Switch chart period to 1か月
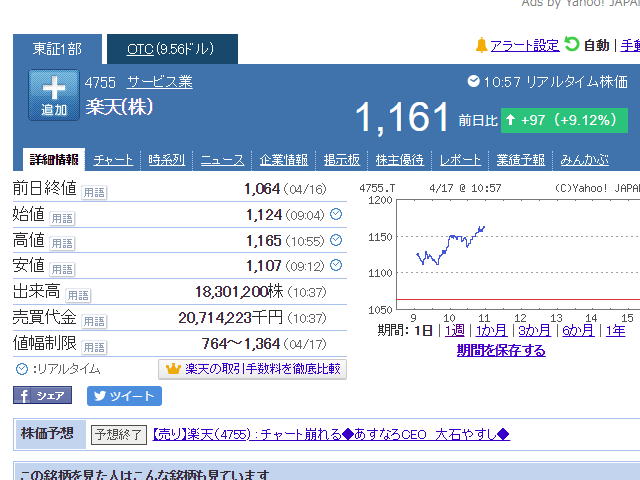This screenshot has height=480, width=640. click(x=491, y=330)
